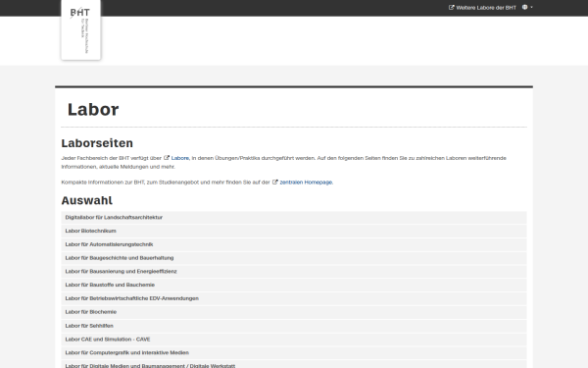Screen dimensions: 588x368
Task: Click external-link icon before zentralen Homepage
Action: [274, 182]
